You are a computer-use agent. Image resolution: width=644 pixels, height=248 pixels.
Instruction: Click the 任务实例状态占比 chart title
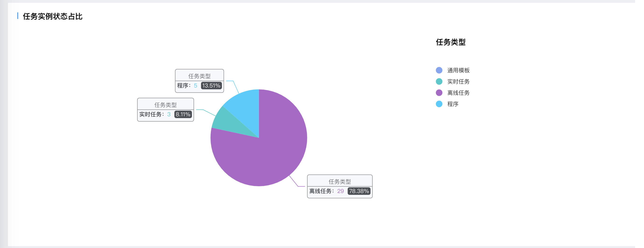tap(53, 17)
